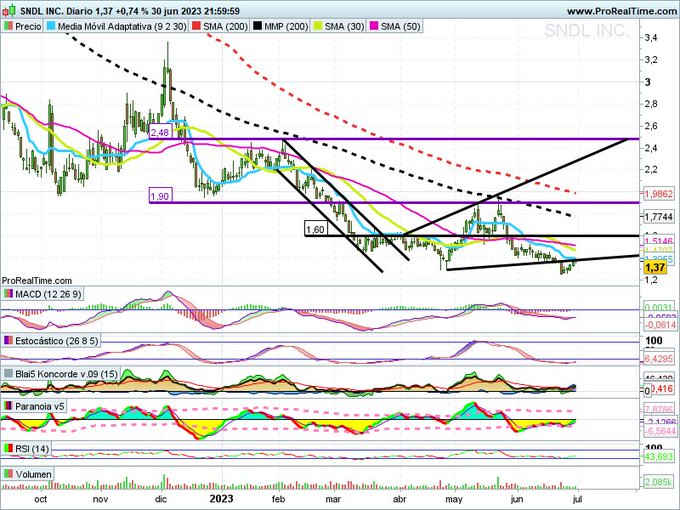Click the 2,4 price axis tick
This screenshot has height=510, width=680.
(651, 148)
